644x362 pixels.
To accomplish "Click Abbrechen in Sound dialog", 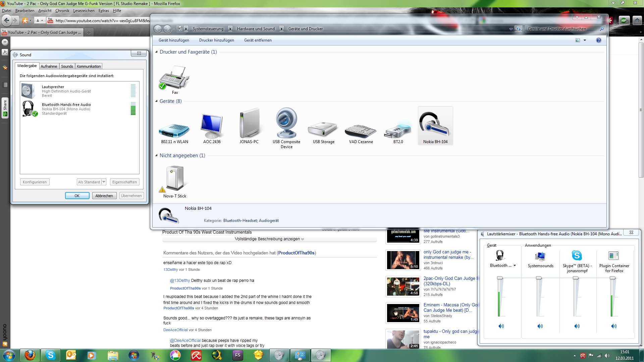I will [104, 196].
